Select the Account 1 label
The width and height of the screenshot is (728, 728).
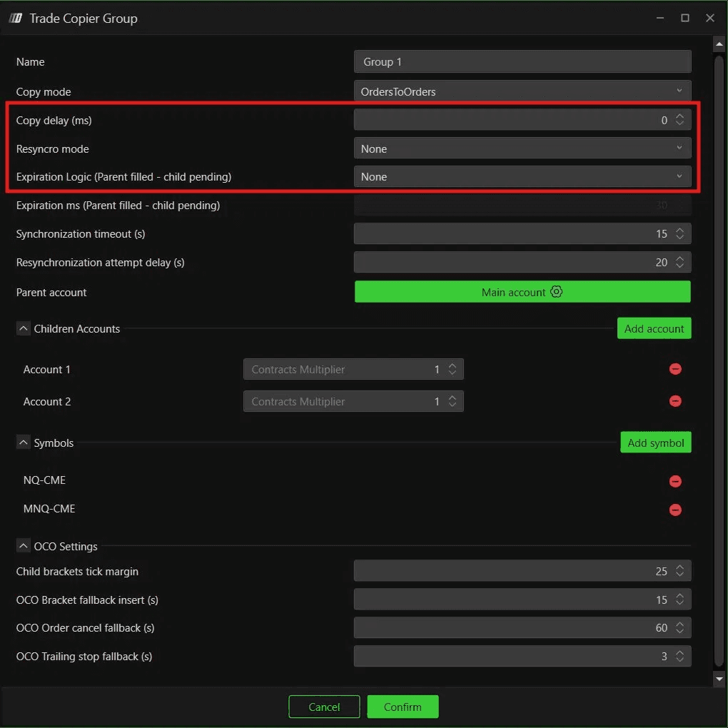coord(47,369)
